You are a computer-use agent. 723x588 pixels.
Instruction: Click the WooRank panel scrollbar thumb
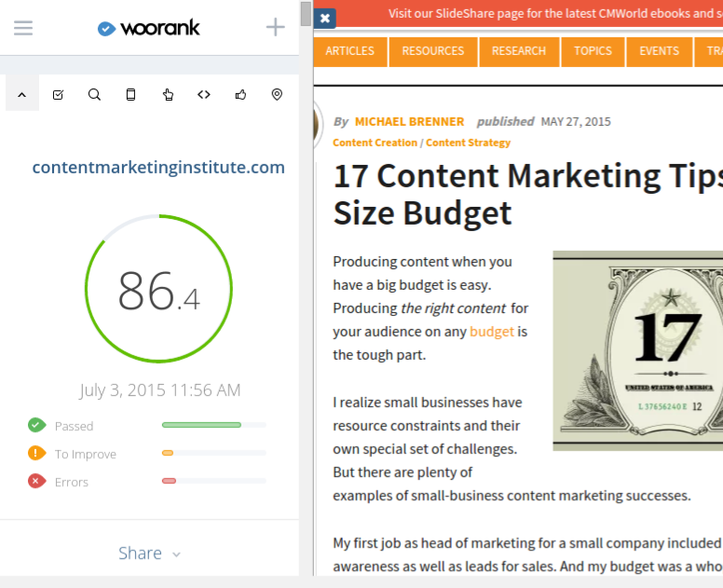point(306,14)
